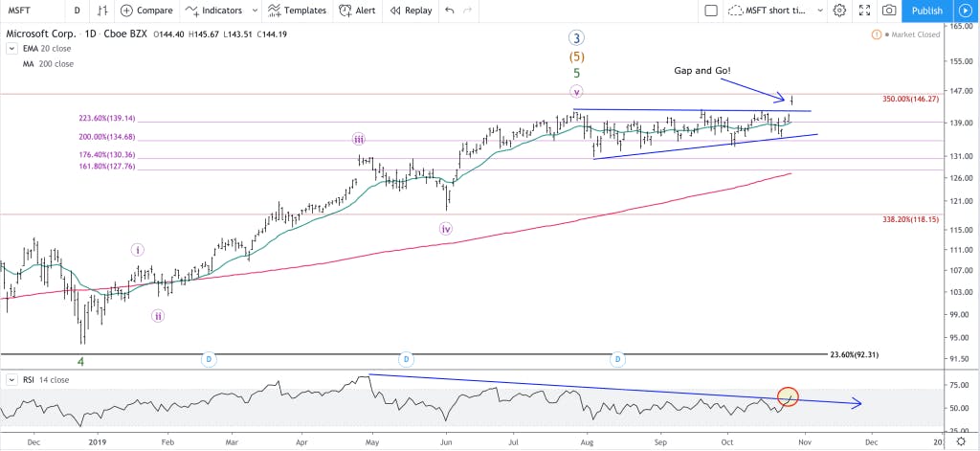Select the blue circled 3 wave label
The image size is (980, 451).
(576, 38)
